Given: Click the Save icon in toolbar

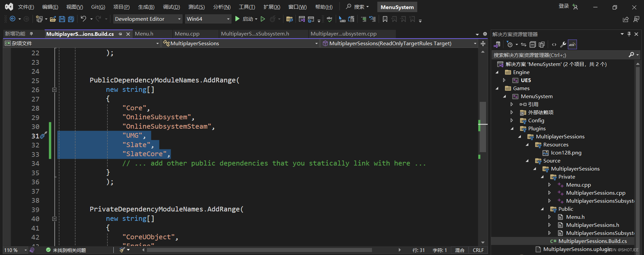Looking at the screenshot, I should [62, 19].
